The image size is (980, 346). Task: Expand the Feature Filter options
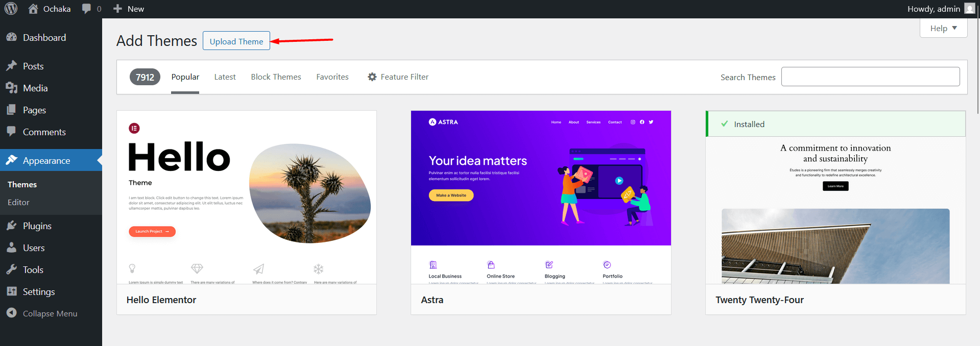pyautogui.click(x=398, y=77)
